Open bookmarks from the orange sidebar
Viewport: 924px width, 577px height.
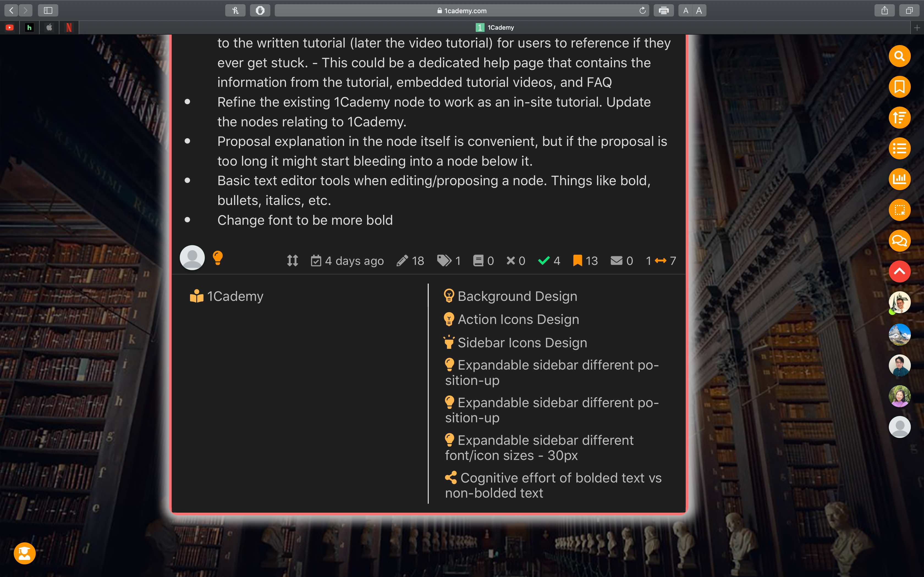click(900, 87)
